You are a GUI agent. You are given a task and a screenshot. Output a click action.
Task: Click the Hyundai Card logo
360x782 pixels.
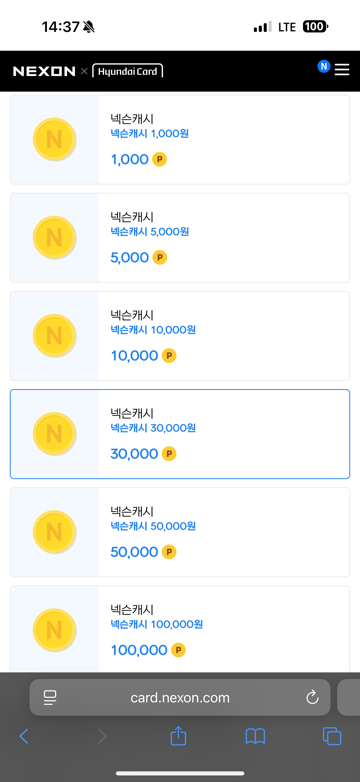pyautogui.click(x=128, y=71)
